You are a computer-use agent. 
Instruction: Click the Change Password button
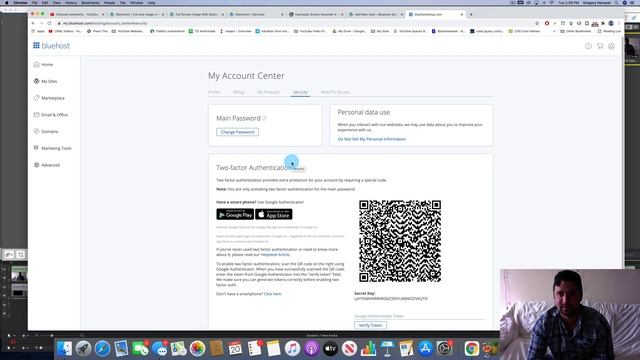(237, 132)
